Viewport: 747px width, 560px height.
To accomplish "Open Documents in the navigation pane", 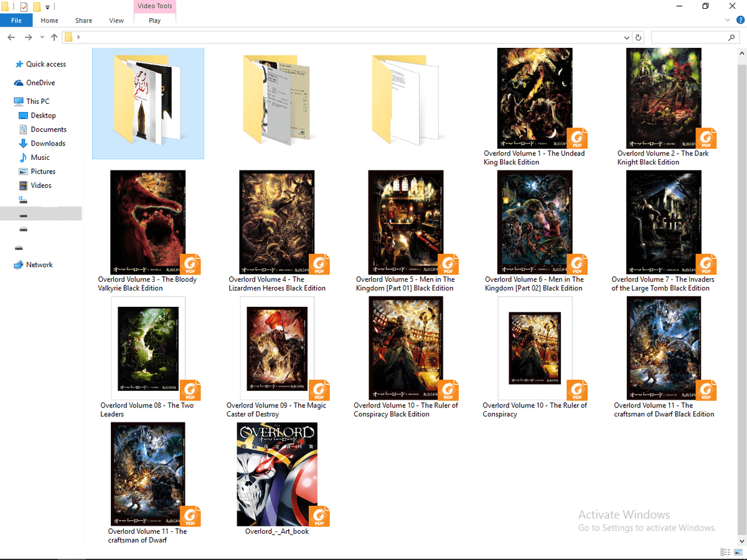I will (x=49, y=129).
